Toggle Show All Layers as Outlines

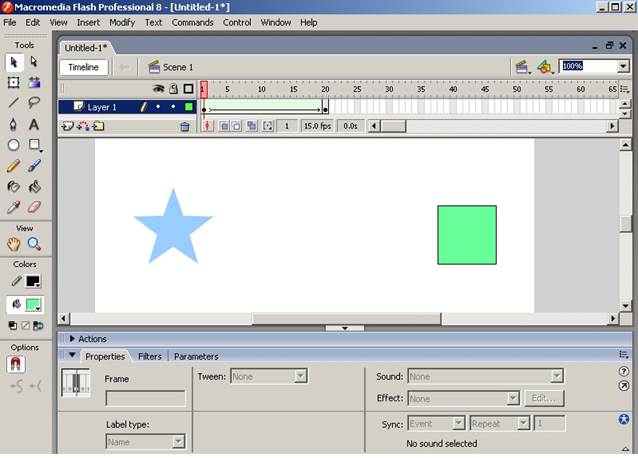[188, 88]
